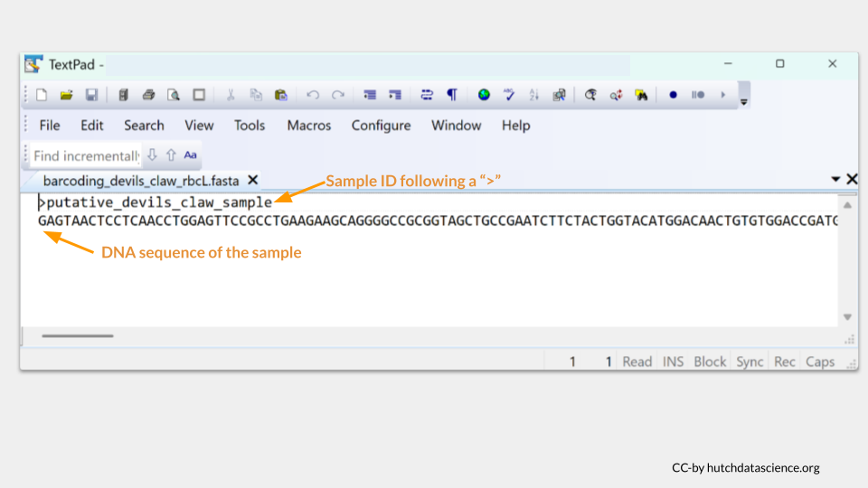Click the Compare Files toolbar icon

coord(559,95)
